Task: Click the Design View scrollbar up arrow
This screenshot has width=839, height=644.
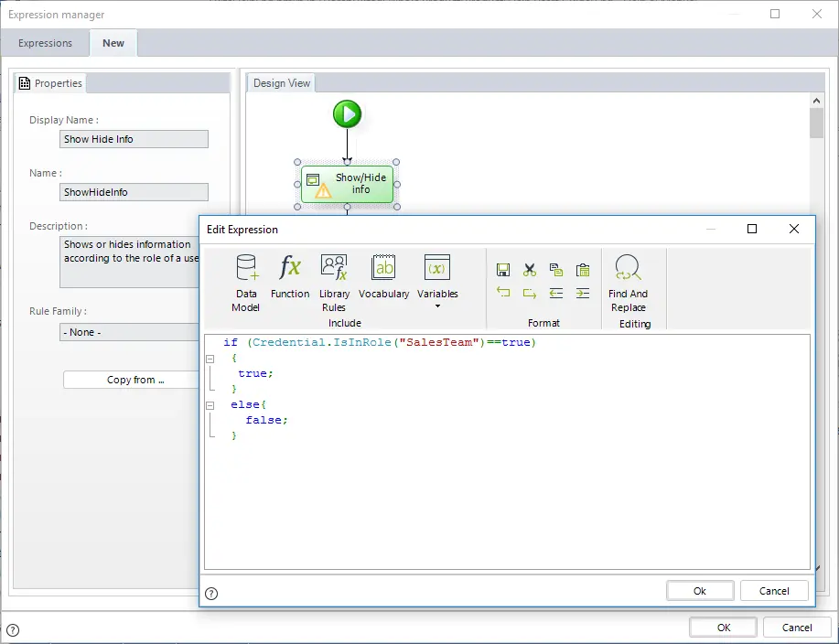Action: 816,100
